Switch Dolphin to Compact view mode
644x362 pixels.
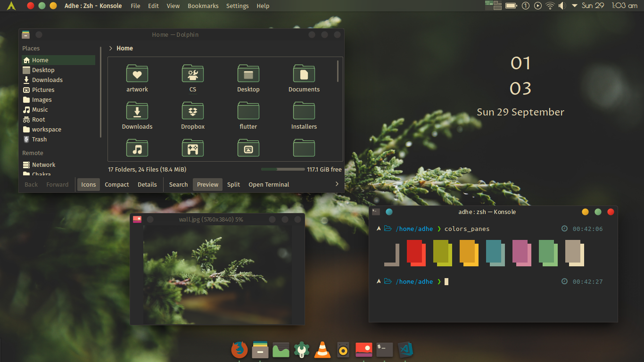tap(117, 184)
